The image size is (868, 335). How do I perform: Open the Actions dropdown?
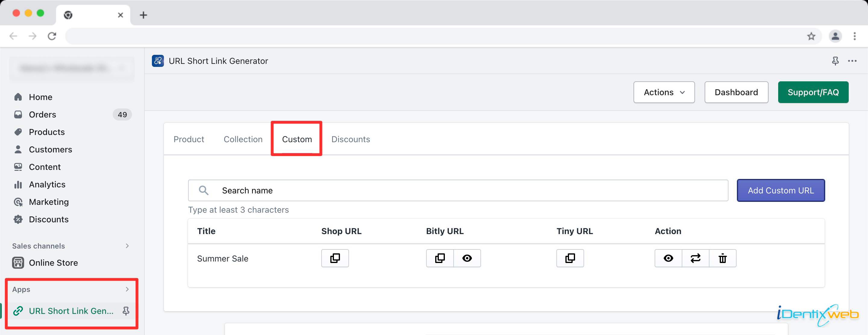(664, 92)
